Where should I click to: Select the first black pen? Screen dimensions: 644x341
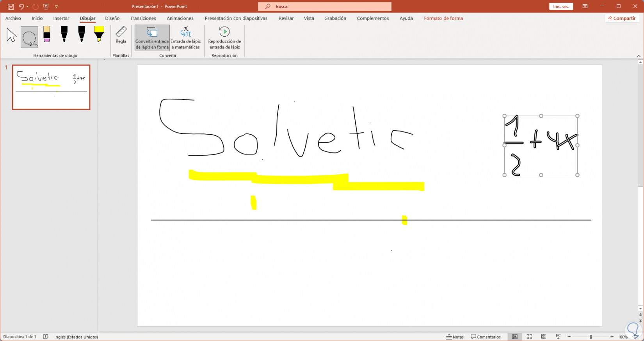point(64,34)
